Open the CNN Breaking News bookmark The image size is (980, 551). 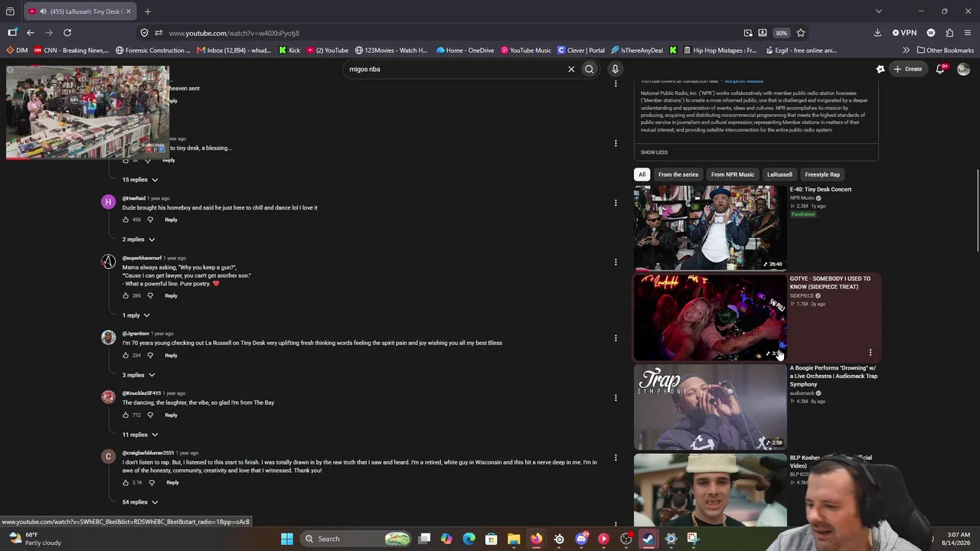71,51
